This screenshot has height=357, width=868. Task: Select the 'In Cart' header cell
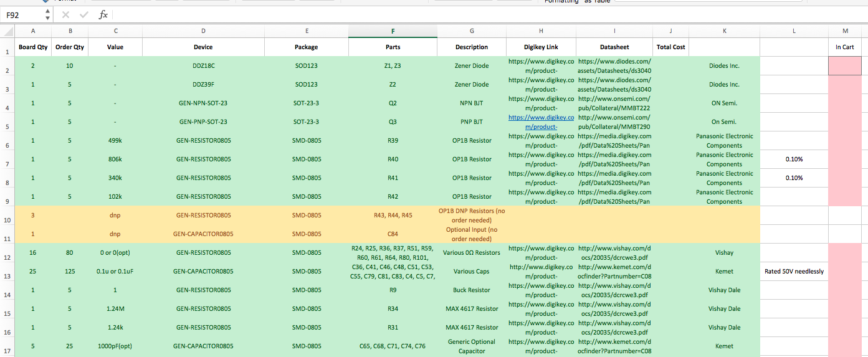pos(845,47)
